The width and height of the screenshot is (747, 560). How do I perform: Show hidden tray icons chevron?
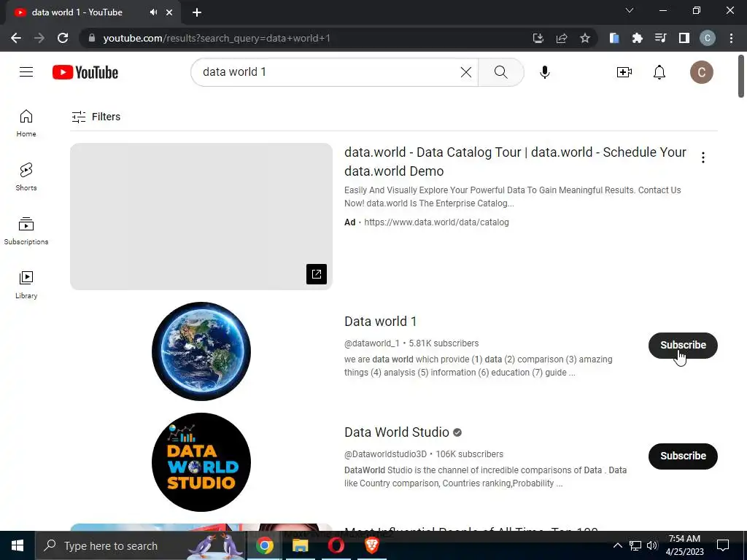617,545
